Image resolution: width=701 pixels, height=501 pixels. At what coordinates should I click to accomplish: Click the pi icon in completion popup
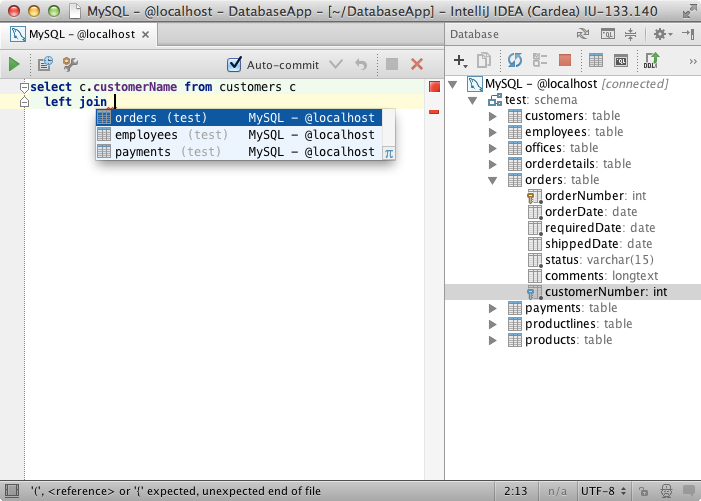point(389,154)
